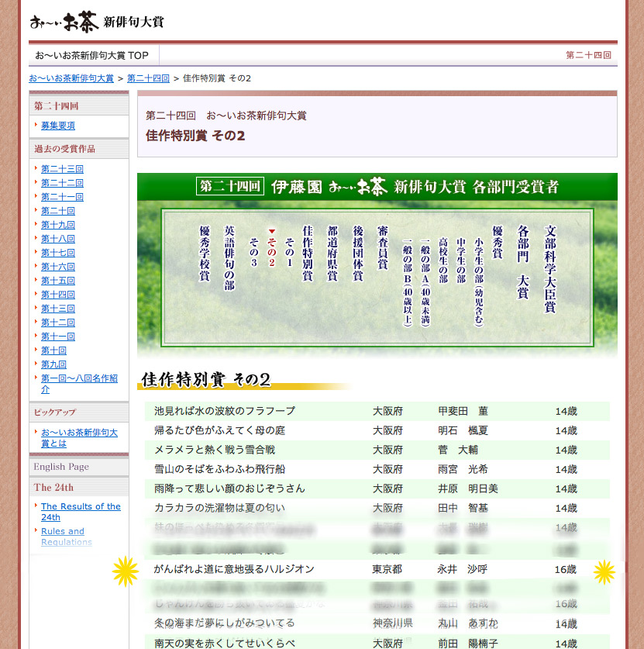The width and height of the screenshot is (644, 649).
Task: Click the haiku 帰るたび色がふえてく母の庭
Action: pos(219,430)
